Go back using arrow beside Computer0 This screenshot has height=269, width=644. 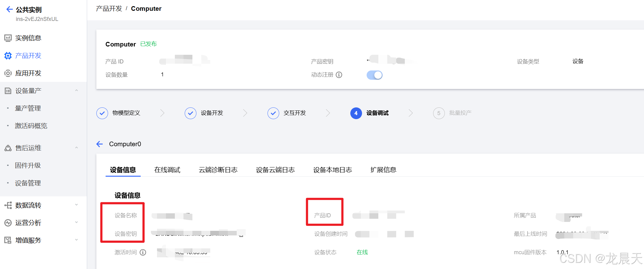tap(99, 144)
